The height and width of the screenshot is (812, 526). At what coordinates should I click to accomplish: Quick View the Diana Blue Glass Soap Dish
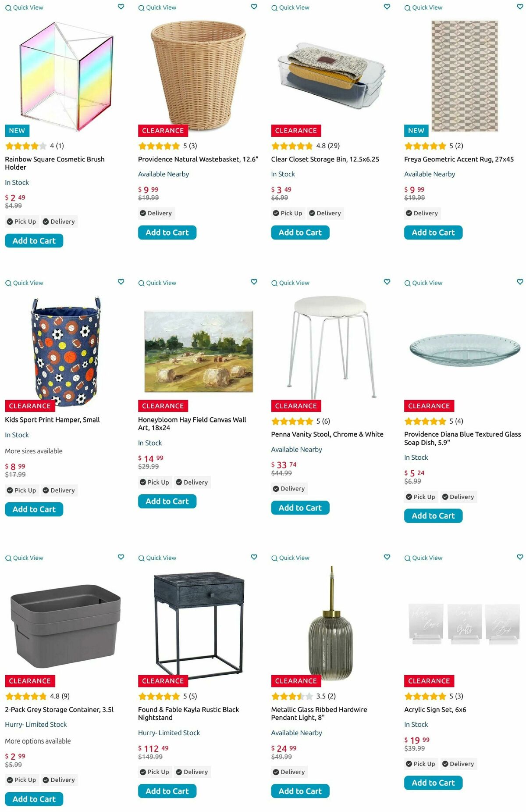coord(423,283)
